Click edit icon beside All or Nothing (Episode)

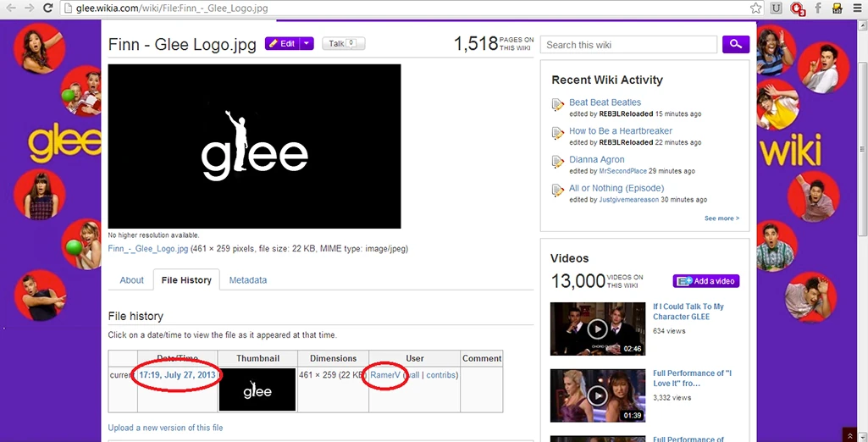[558, 191]
